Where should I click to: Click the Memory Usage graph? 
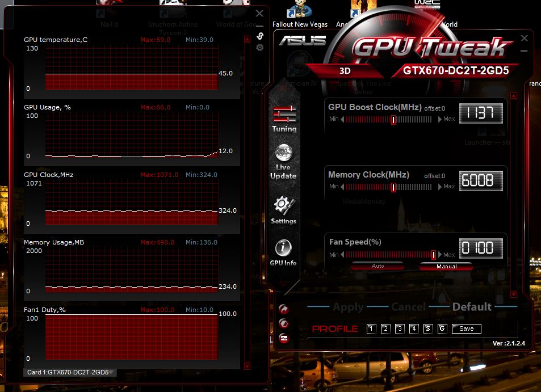click(132, 271)
